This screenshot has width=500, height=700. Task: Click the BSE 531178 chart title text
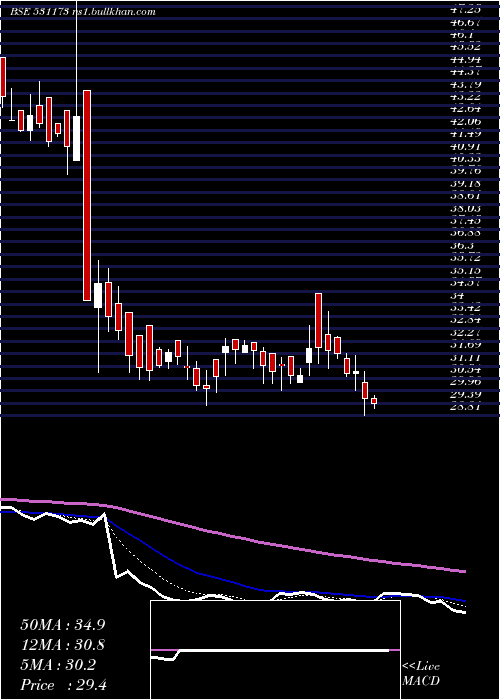click(x=83, y=12)
